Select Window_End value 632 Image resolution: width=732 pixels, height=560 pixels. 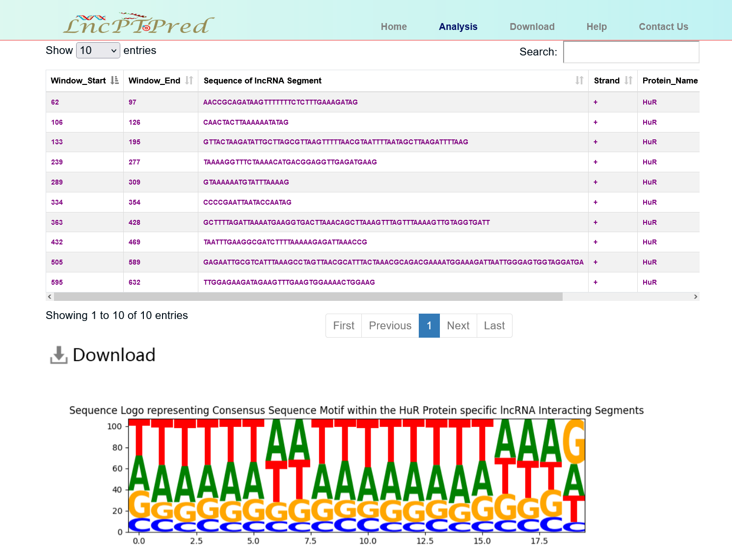click(135, 282)
